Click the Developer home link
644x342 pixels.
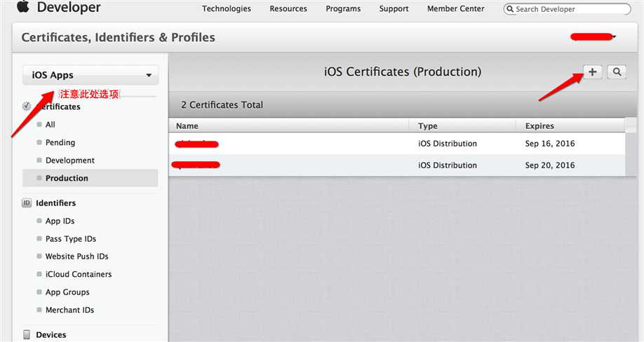[69, 7]
